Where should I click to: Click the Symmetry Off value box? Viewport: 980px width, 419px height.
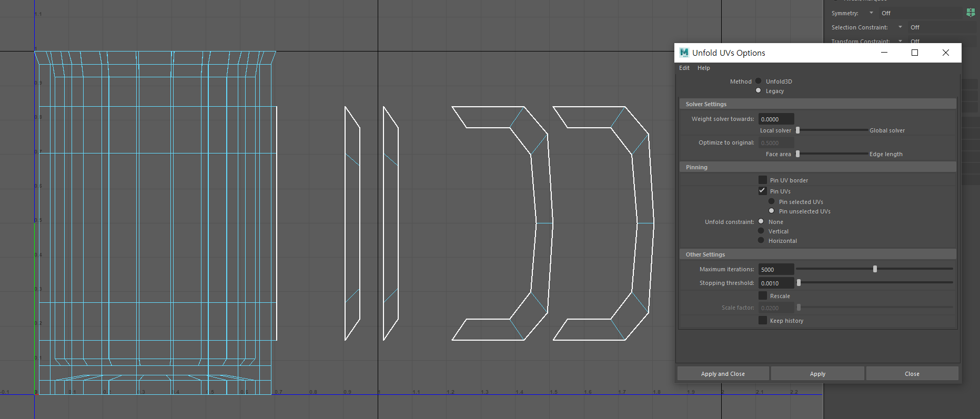(x=921, y=13)
